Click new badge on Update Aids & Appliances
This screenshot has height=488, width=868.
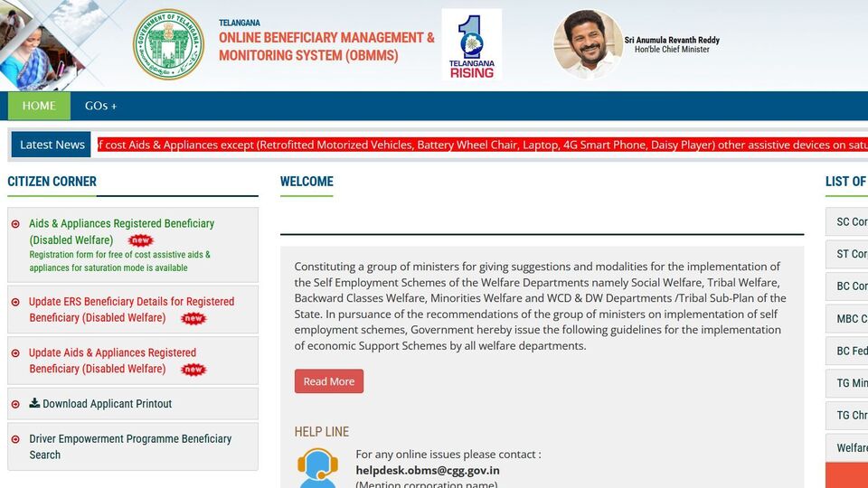tap(193, 369)
